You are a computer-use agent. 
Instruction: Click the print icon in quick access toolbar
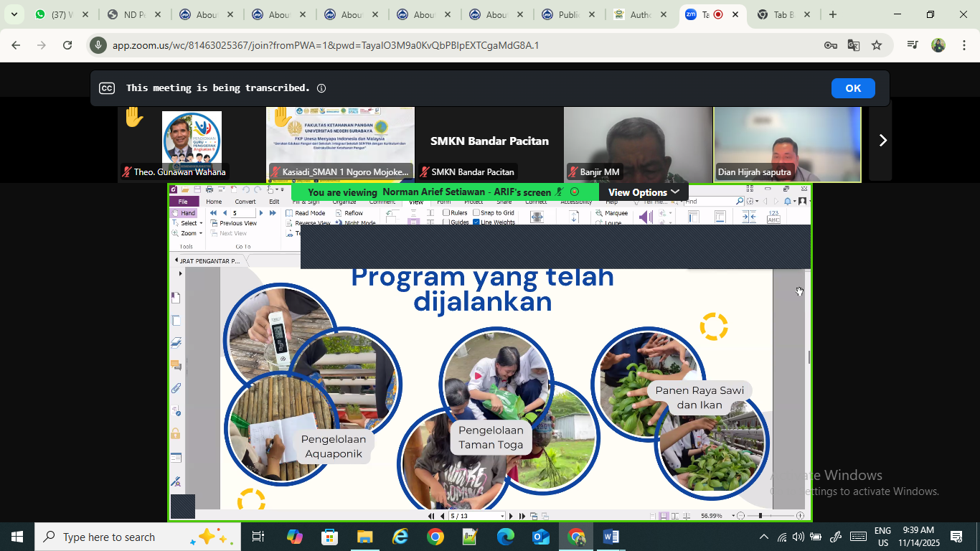pos(209,189)
